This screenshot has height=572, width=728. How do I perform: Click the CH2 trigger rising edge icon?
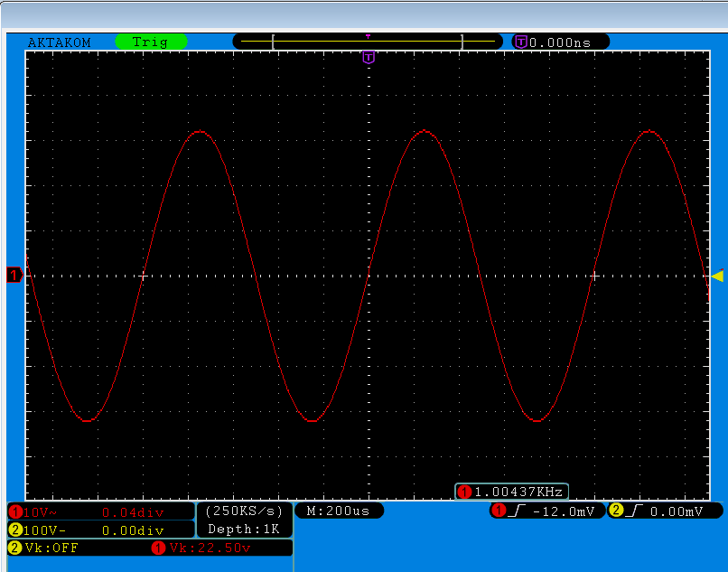click(632, 511)
